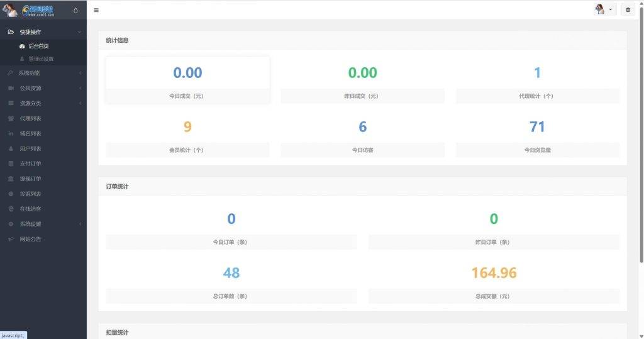The height and width of the screenshot is (339, 644).
Task: Click the 在线访客 browser icon
Action: pyautogui.click(x=11, y=209)
